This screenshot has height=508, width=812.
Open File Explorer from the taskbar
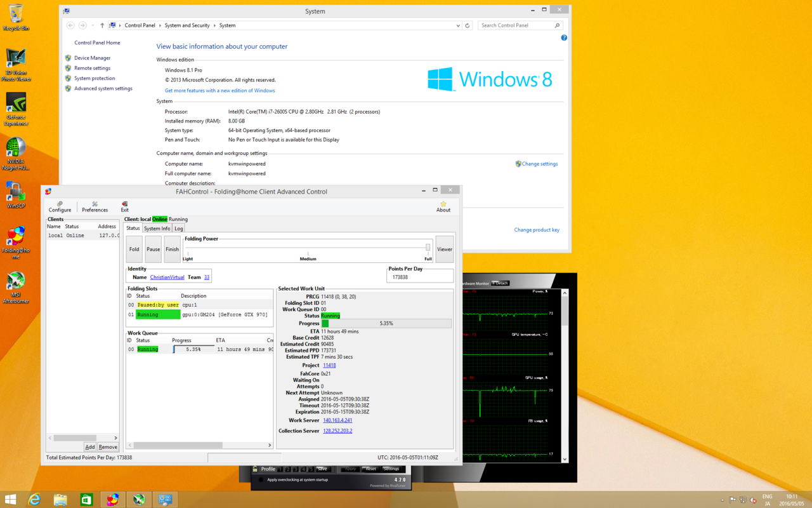click(x=60, y=499)
